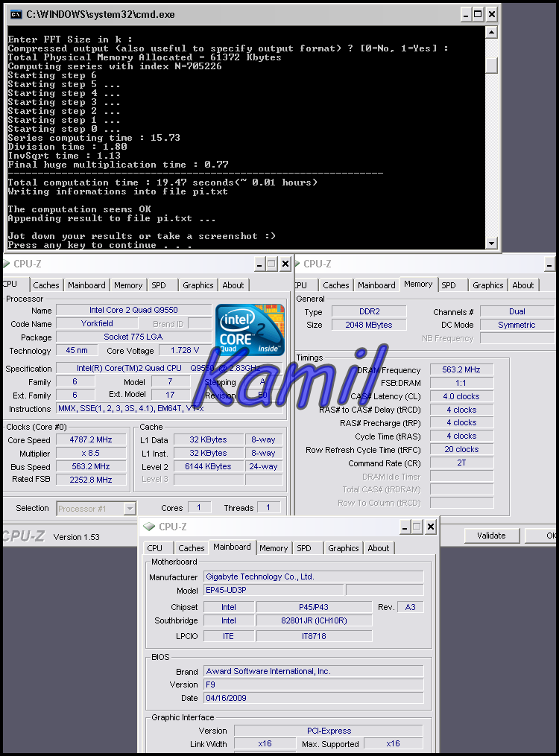The image size is (559, 756).
Task: Click the southbridge field 82801JR (ICH10R)
Action: (x=314, y=620)
